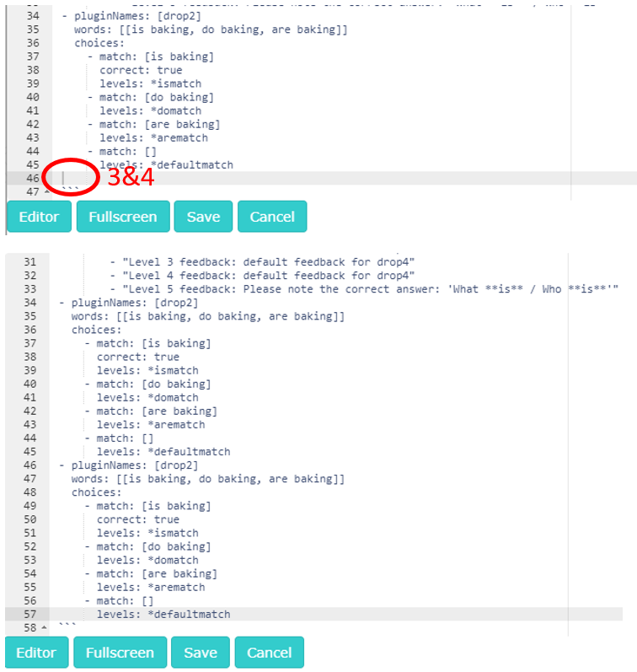Click line 33 "Level 5 feedback: Please note the correct answer"
Image resolution: width=637 pixels, height=672 pixels.
click(364, 289)
